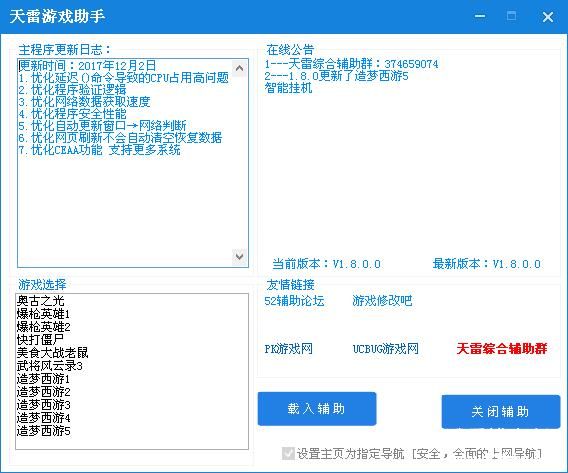Open the PK游戏网 link
Viewport: 568px width, 473px height.
pyautogui.click(x=288, y=349)
